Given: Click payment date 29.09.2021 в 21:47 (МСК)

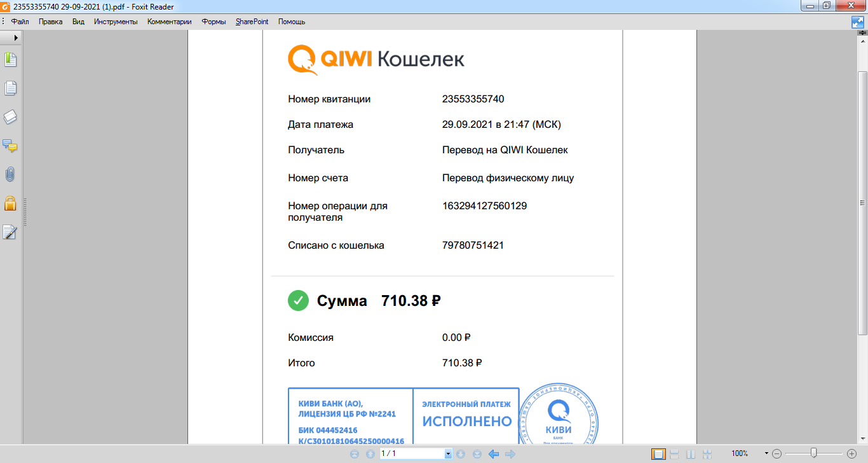Looking at the screenshot, I should coord(501,125).
